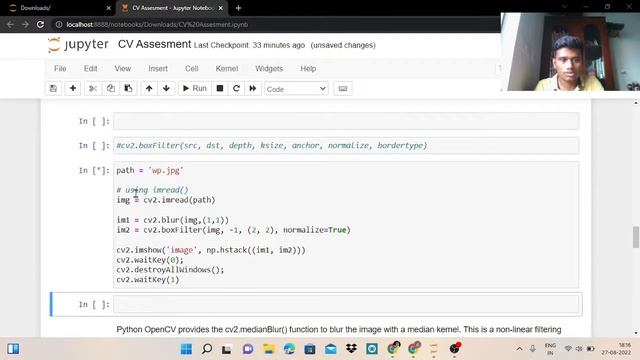Open Dropbox from taskbar
The width and height of the screenshot is (640, 360).
click(x=351, y=349)
